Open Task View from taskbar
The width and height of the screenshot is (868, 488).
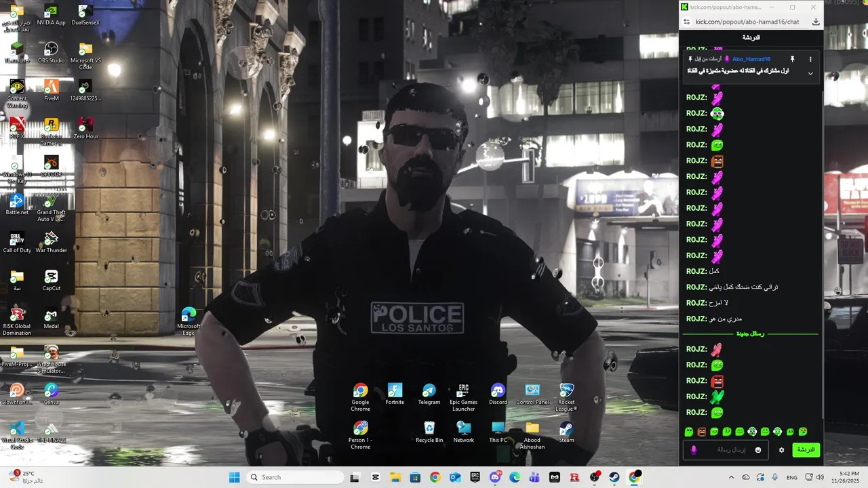point(355,477)
